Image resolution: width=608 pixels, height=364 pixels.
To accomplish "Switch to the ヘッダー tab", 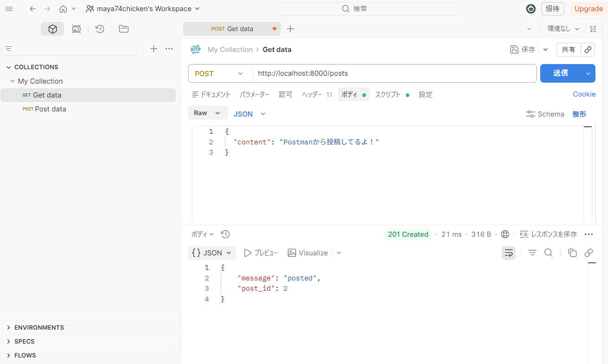I will pyautogui.click(x=312, y=95).
